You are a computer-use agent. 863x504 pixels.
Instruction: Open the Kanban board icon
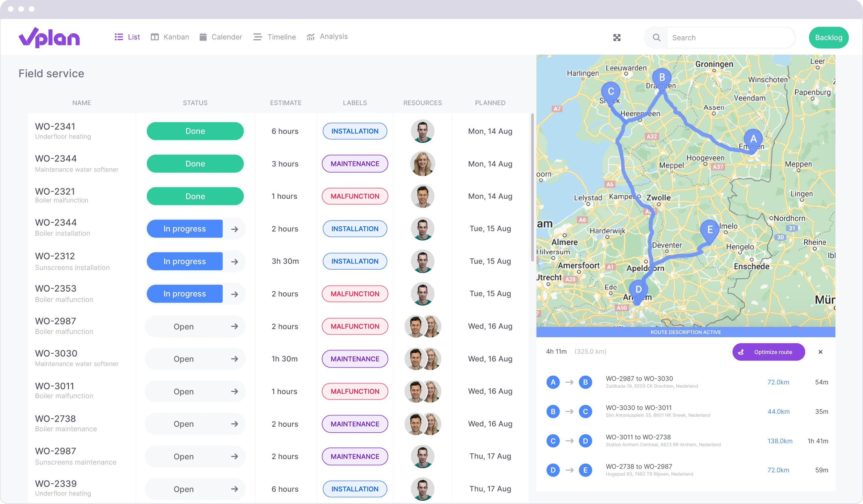click(x=155, y=37)
